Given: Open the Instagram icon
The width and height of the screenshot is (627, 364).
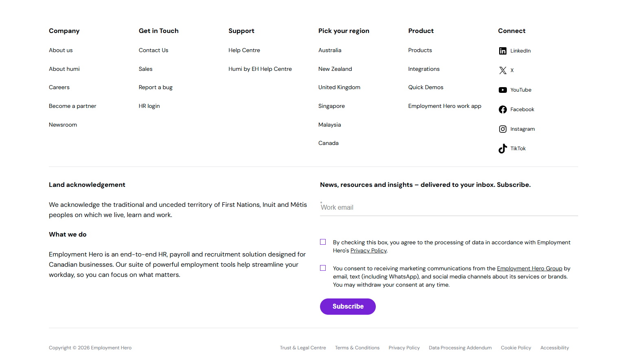Looking at the screenshot, I should (x=503, y=129).
